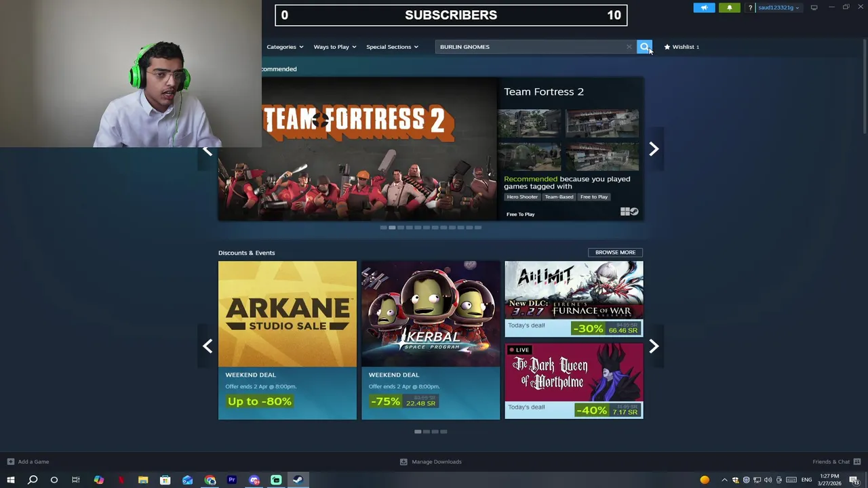Screen dimensions: 868x488
Task: Expand the Categories dropdown
Action: tap(285, 47)
